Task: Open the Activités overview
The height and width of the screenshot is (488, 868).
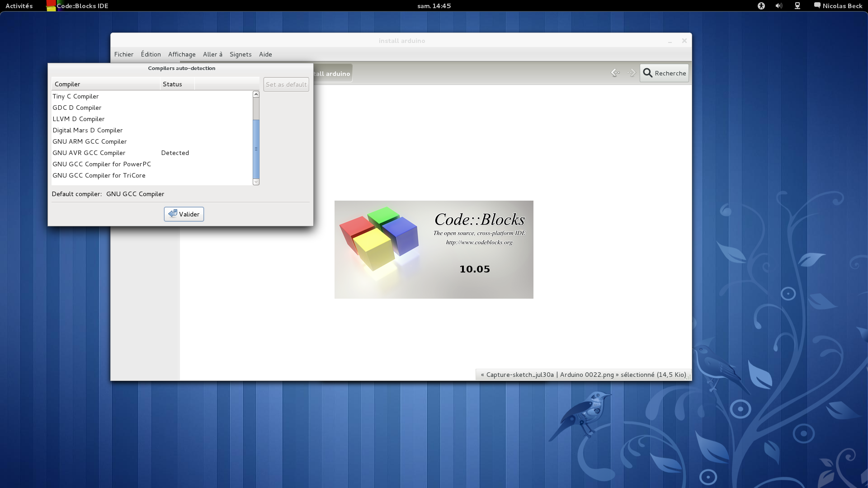Action: pos(19,6)
